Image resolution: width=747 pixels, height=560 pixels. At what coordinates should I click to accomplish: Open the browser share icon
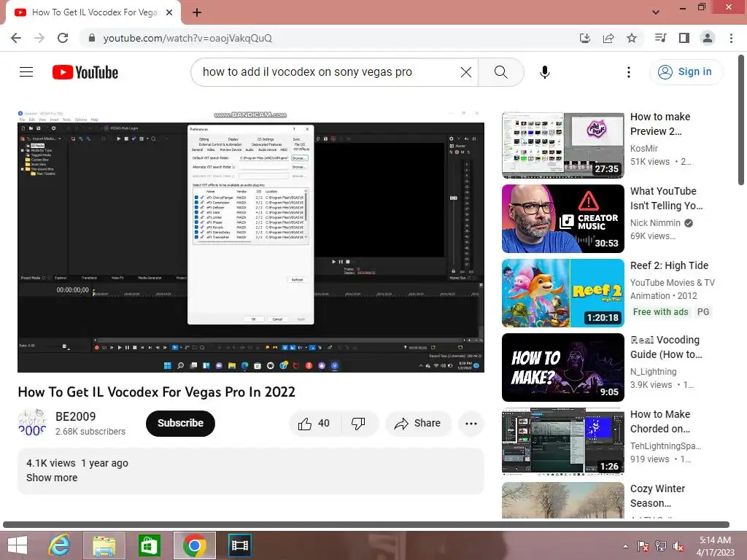click(x=608, y=38)
